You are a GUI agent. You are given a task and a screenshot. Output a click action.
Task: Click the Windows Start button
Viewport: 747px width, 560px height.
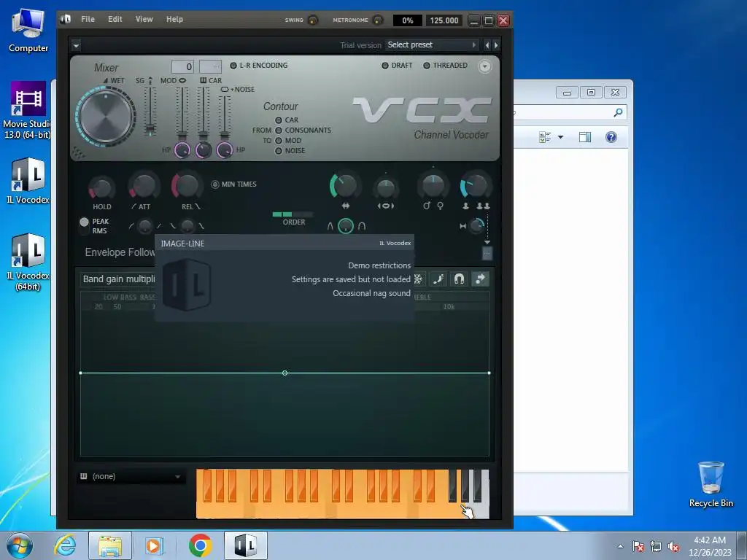[20, 545]
